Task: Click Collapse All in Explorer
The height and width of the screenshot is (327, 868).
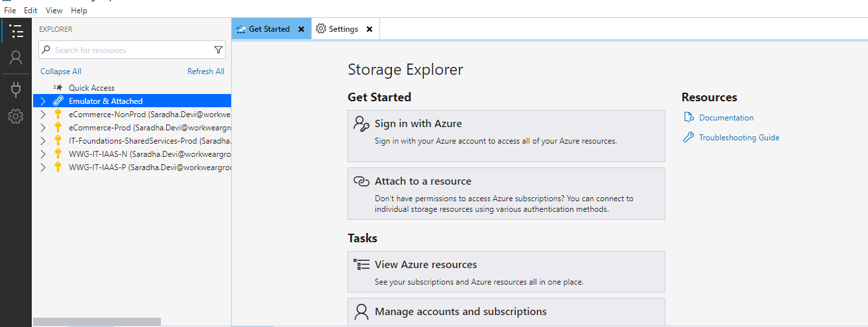Action: (x=61, y=71)
